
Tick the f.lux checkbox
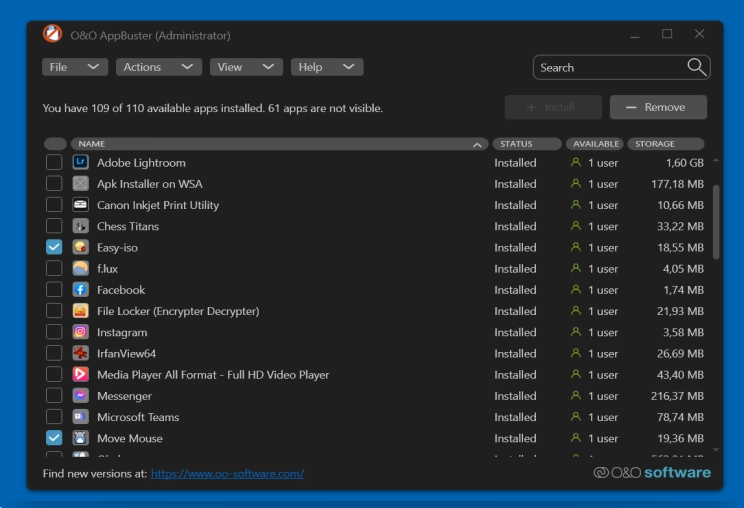click(x=54, y=268)
